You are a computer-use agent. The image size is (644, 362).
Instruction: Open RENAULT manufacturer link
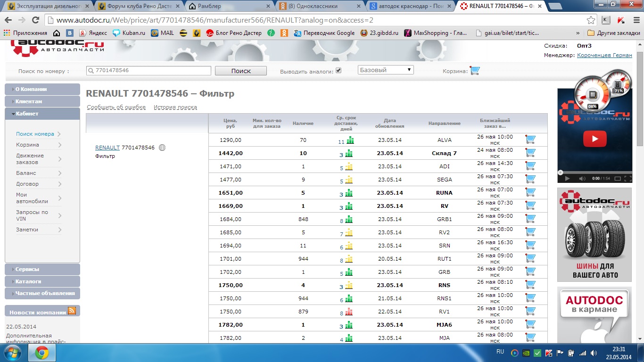point(107,148)
